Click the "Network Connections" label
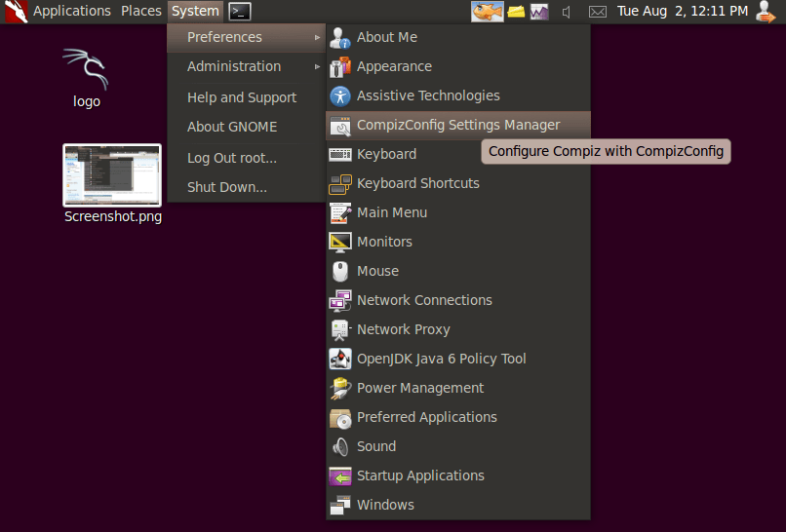Viewport: 786px width, 532px height. [424, 300]
